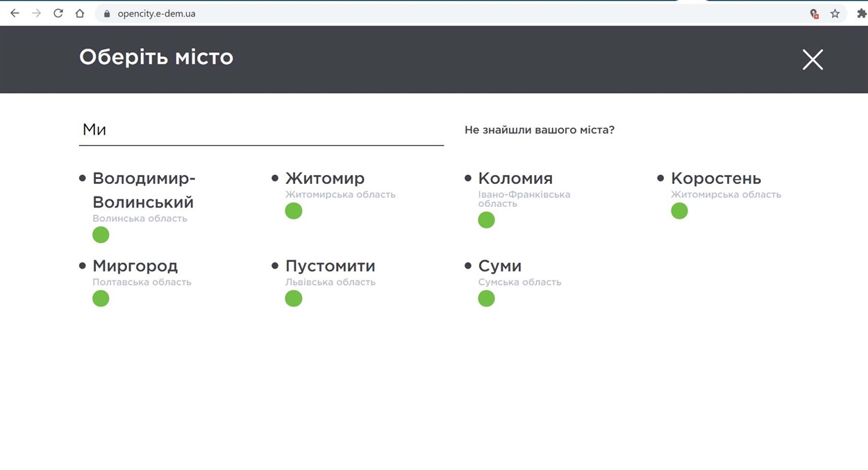868x470 pixels.
Task: Click 'Львівська область' region label
Action: pyautogui.click(x=331, y=282)
